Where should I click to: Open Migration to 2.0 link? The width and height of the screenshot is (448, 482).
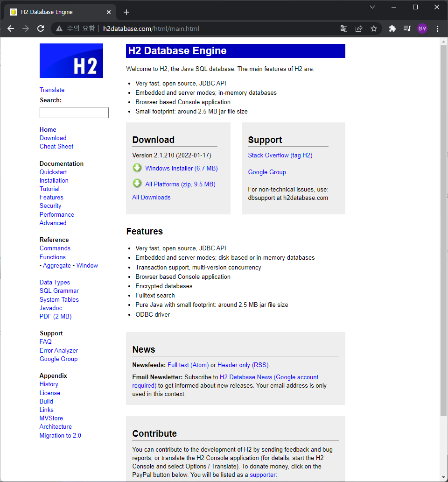pos(60,435)
